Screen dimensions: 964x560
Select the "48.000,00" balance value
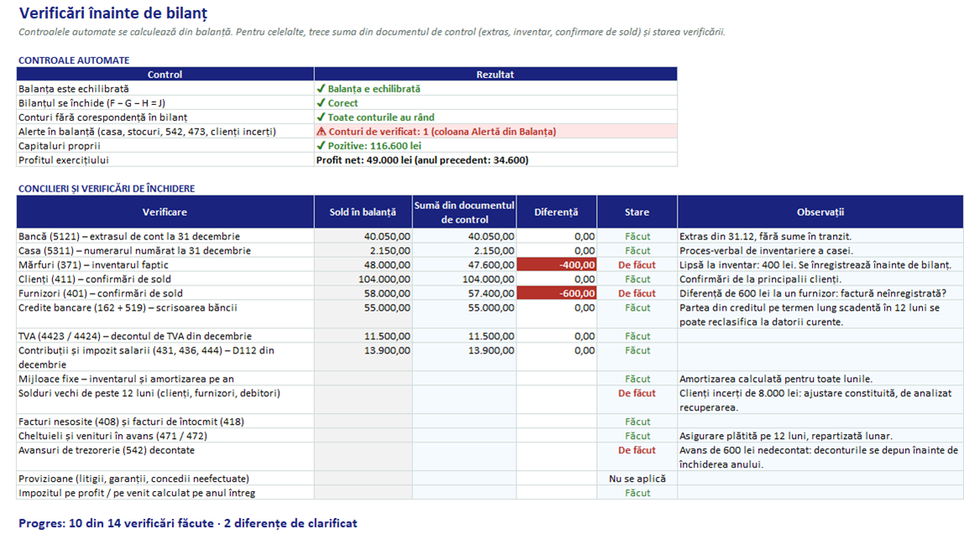(x=363, y=265)
